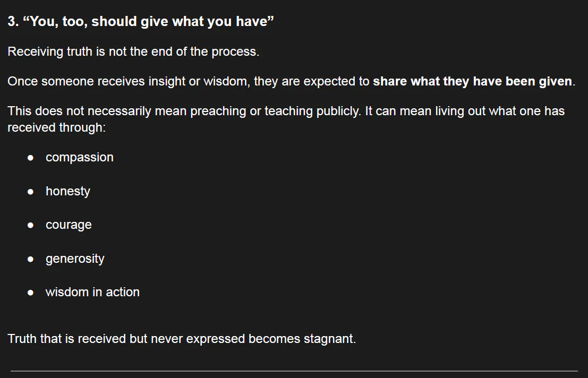
Task: Select the "courage" list item
Action: pos(69,225)
